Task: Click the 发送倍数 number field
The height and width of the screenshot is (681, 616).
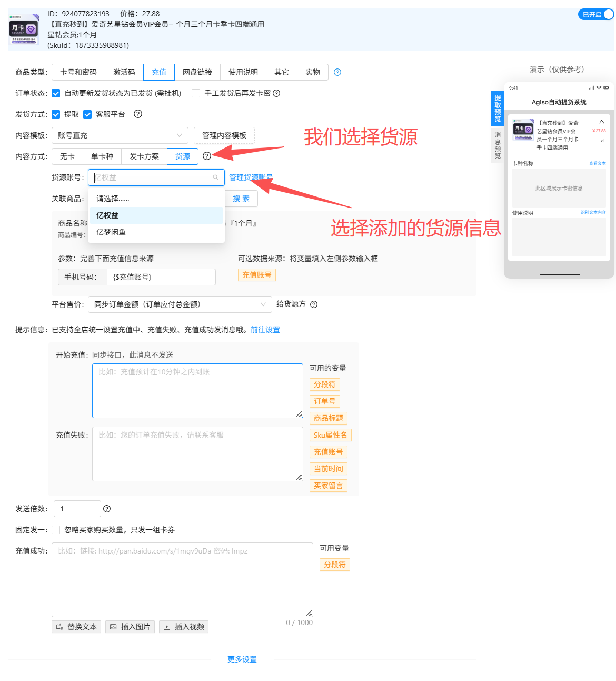Action: 77,509
